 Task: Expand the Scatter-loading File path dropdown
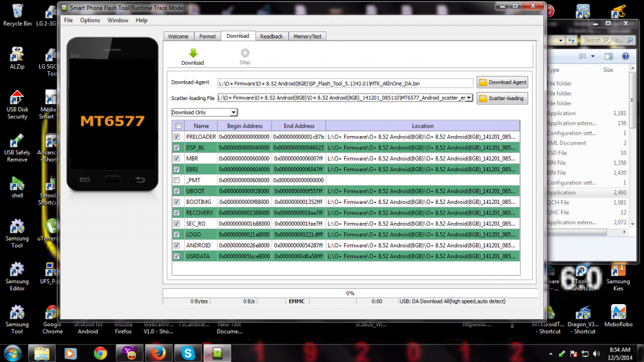point(469,98)
